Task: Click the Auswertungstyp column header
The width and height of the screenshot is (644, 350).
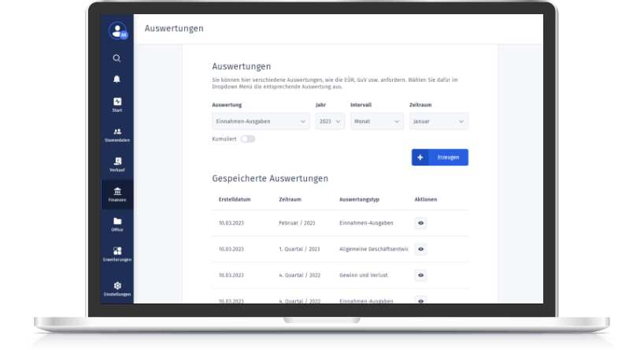Action: tap(359, 199)
